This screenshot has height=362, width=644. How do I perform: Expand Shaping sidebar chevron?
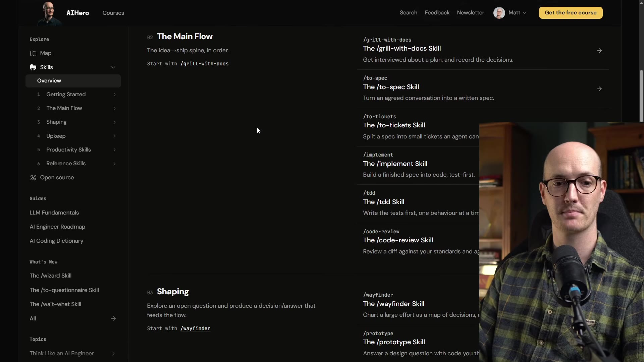tap(114, 122)
